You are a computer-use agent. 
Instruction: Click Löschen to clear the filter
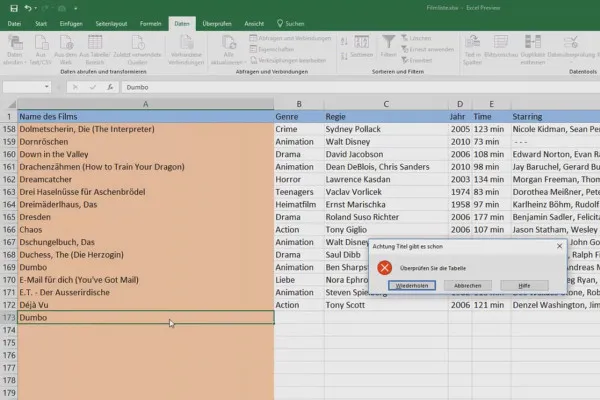coord(416,38)
